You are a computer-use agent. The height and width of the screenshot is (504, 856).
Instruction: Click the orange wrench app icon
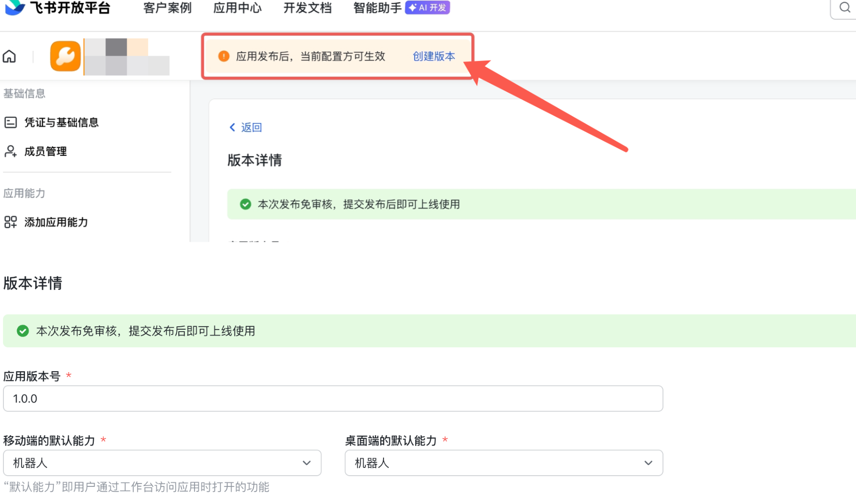click(65, 56)
